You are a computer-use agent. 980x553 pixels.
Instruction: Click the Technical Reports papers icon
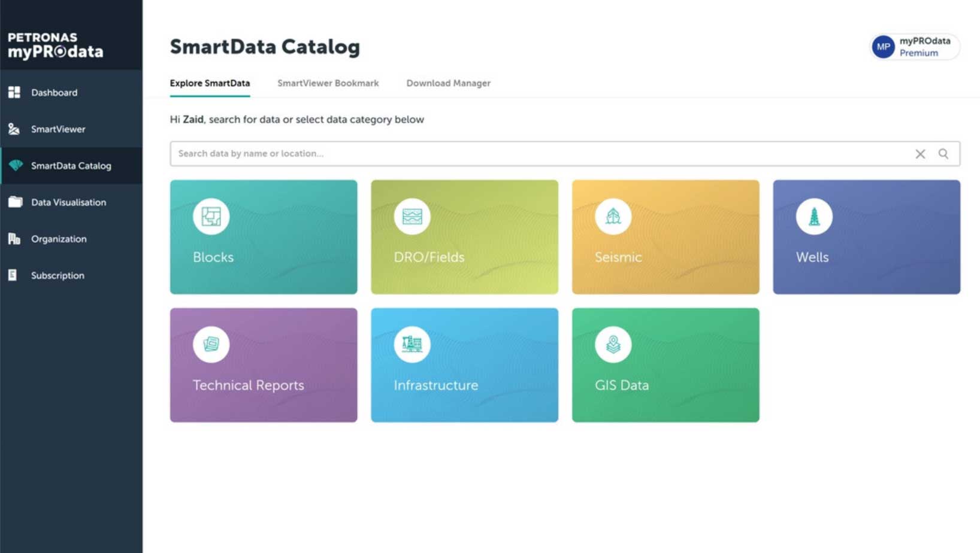(x=211, y=344)
